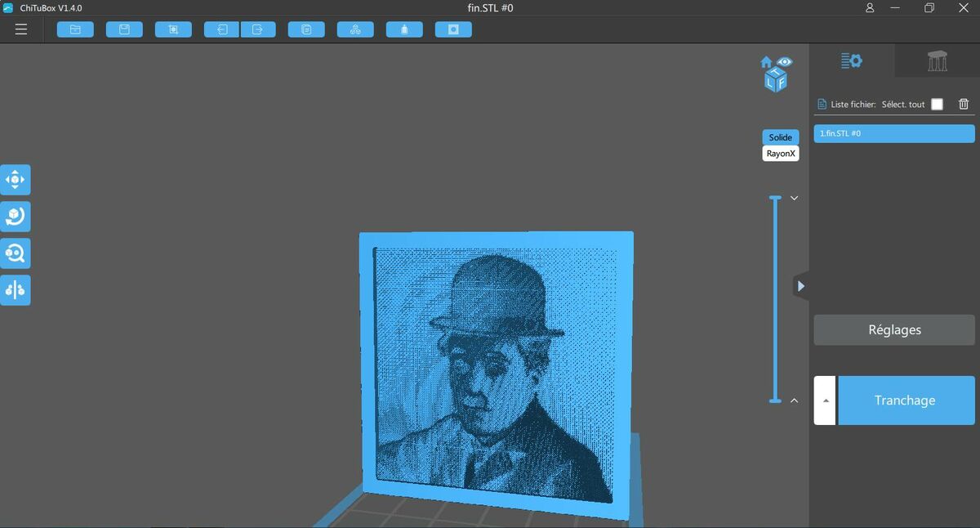Switch to Solide render mode
The width and height of the screenshot is (980, 528).
[x=781, y=137]
